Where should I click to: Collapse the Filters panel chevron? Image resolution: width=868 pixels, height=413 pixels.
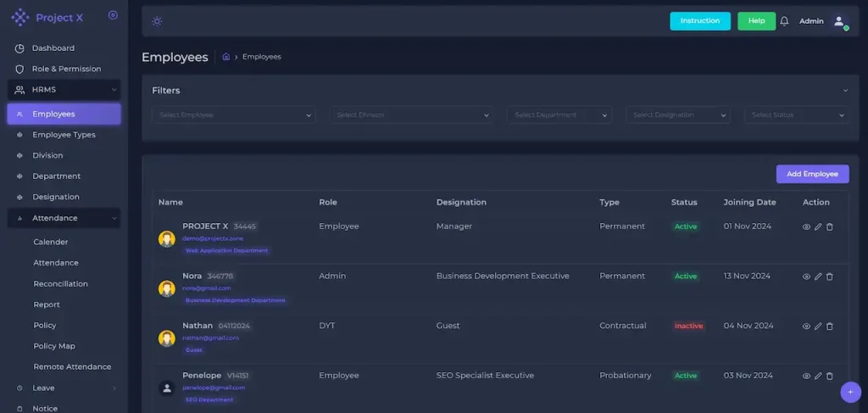tap(845, 91)
